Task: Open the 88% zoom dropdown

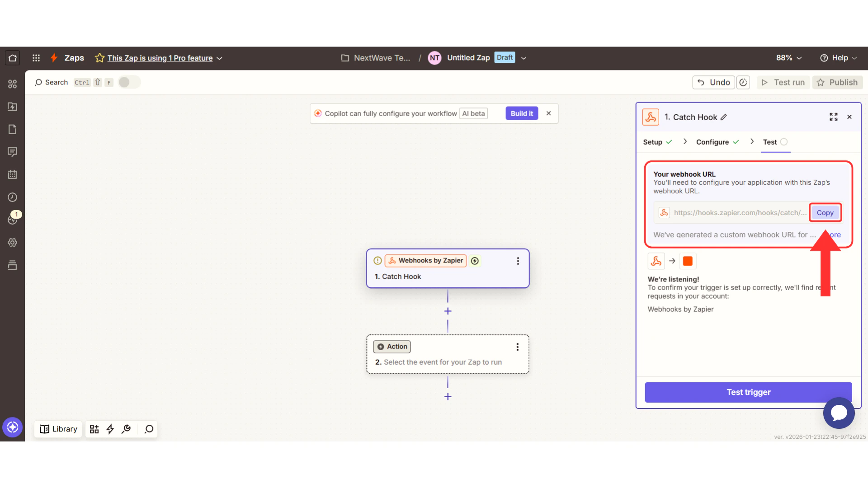Action: [x=788, y=58]
